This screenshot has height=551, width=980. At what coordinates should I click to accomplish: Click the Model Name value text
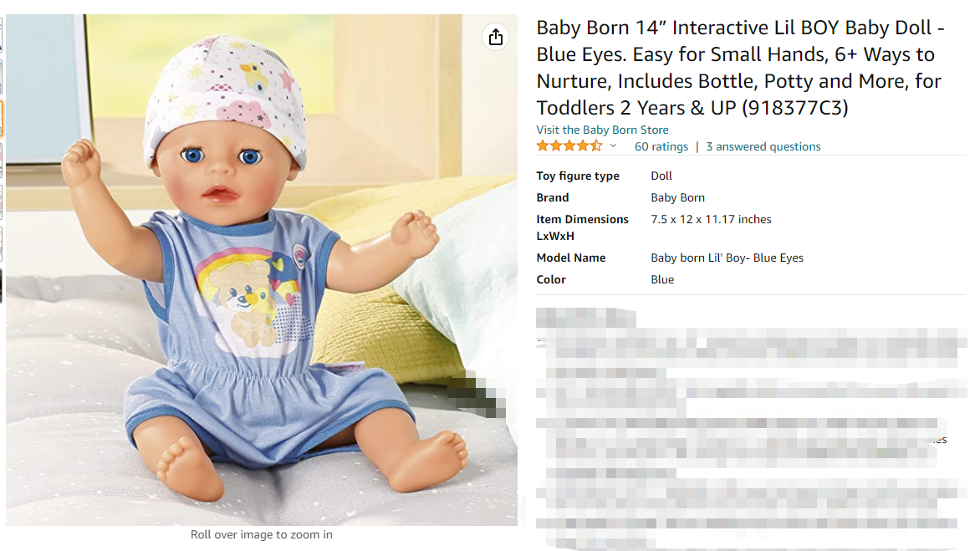(x=727, y=258)
